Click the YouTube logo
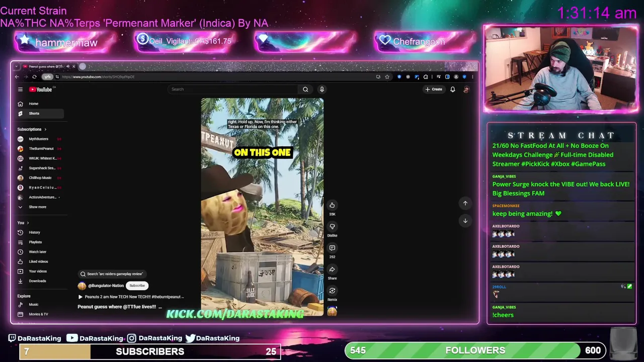 point(41,89)
